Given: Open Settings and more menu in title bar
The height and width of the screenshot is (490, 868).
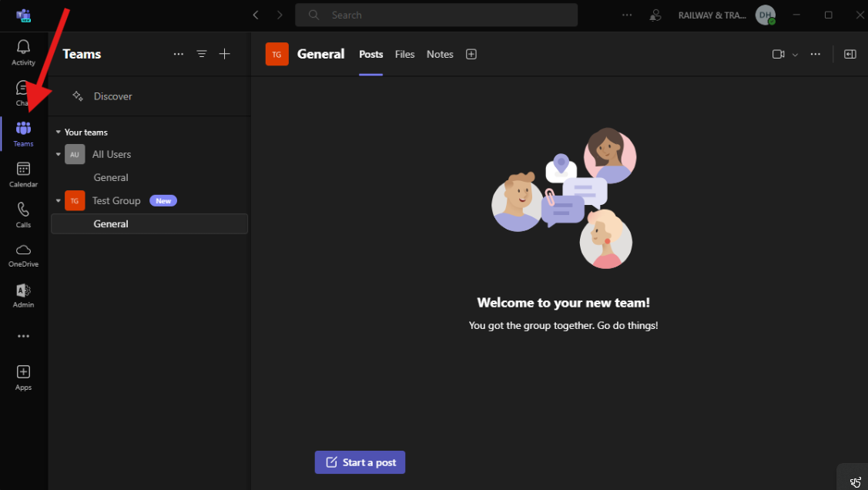Looking at the screenshot, I should tap(627, 15).
